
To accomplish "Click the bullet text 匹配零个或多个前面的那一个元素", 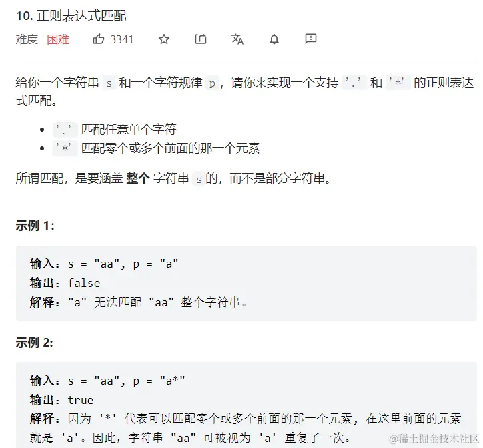I will [170, 148].
